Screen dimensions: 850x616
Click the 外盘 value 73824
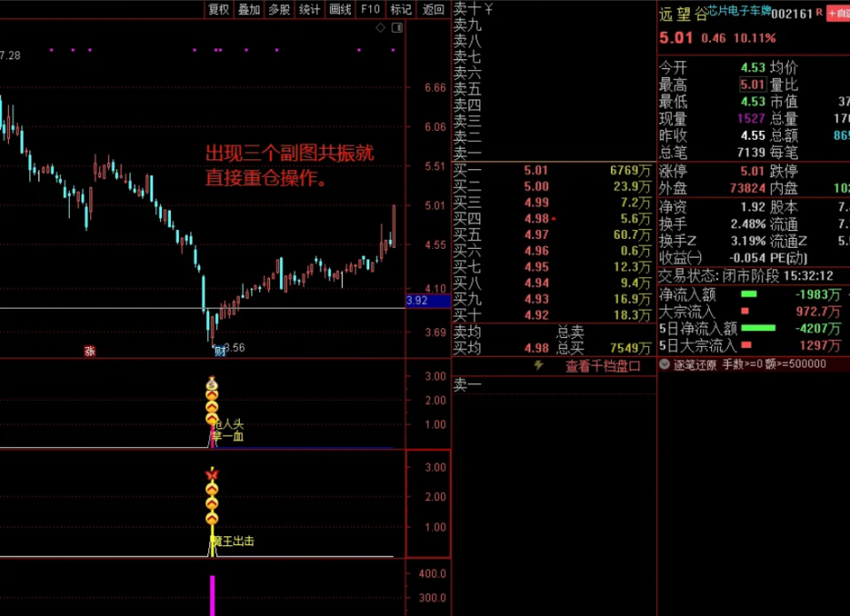point(747,189)
